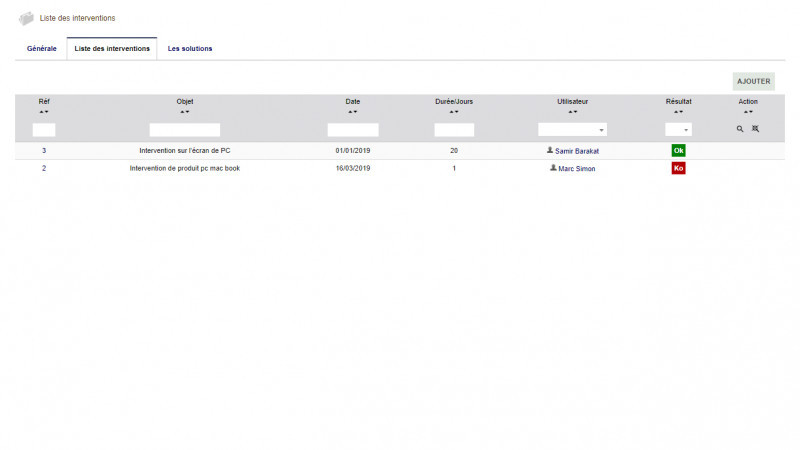
Task: Click the Date filter input field
Action: [x=353, y=130]
